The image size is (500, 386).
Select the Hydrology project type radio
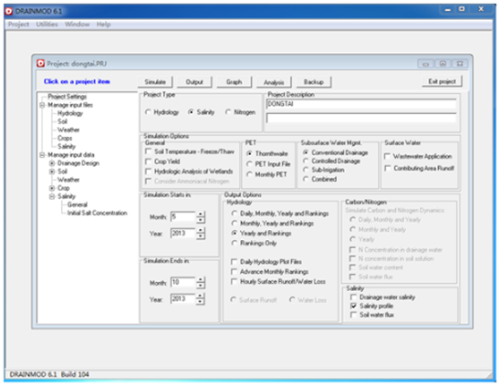pos(148,112)
